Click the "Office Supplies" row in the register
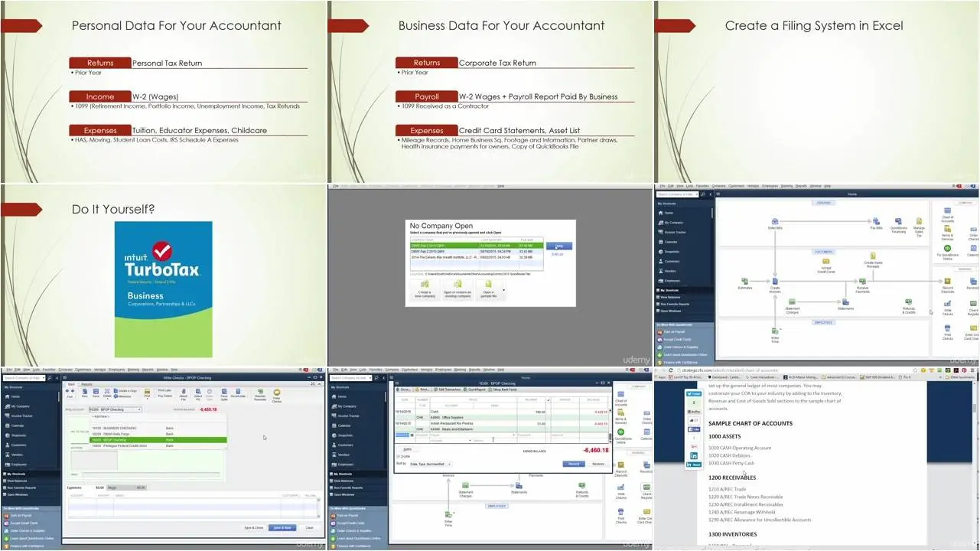Viewport: 980px width, 551px height. point(501,417)
